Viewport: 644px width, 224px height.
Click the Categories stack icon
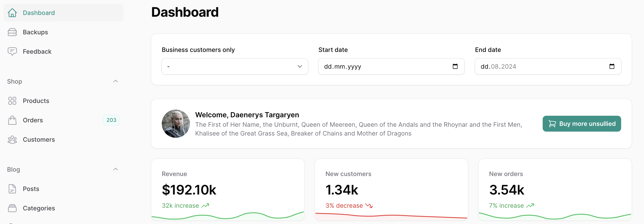point(12,208)
